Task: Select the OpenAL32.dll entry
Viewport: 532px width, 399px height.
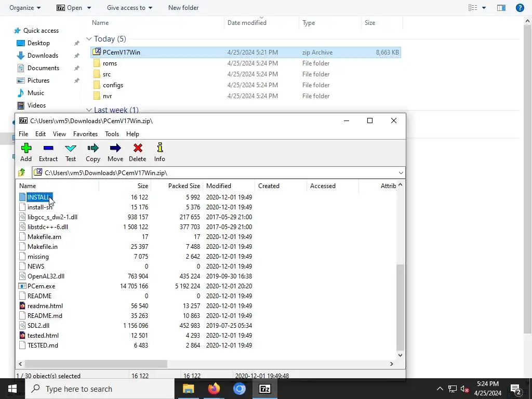Action: coord(46,276)
